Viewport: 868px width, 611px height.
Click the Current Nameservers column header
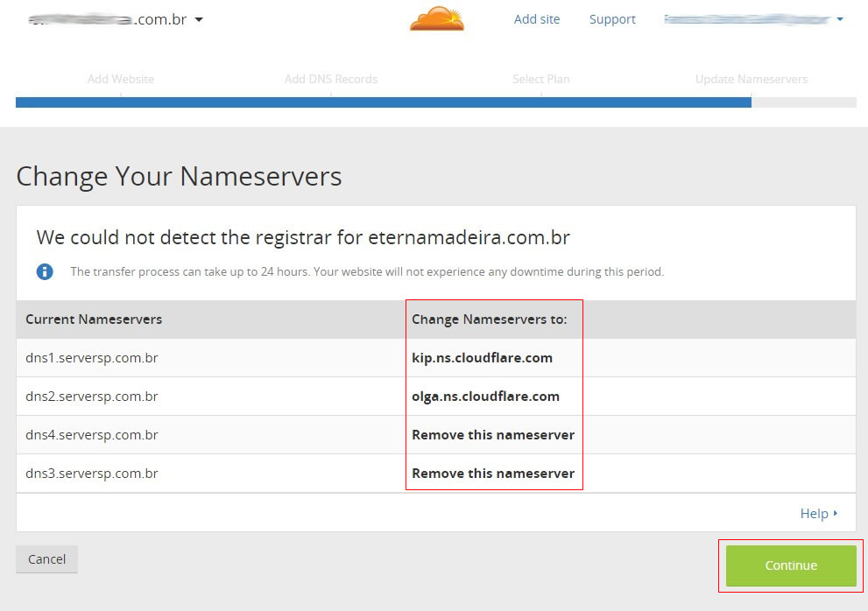point(94,320)
